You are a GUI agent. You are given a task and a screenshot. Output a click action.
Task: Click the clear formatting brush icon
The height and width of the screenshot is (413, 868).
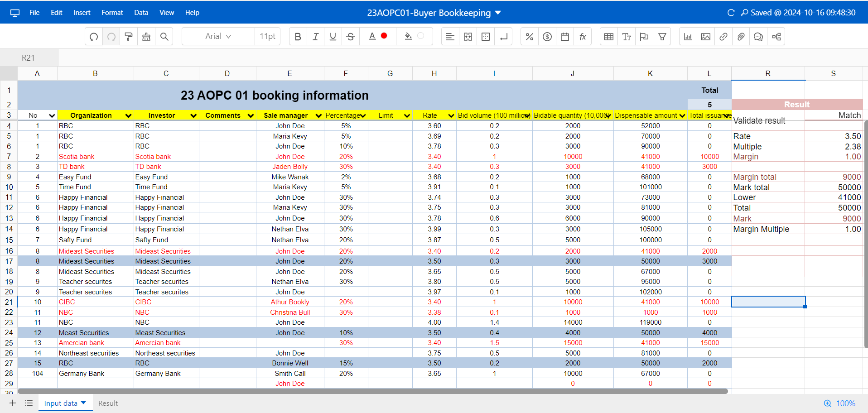tap(146, 37)
